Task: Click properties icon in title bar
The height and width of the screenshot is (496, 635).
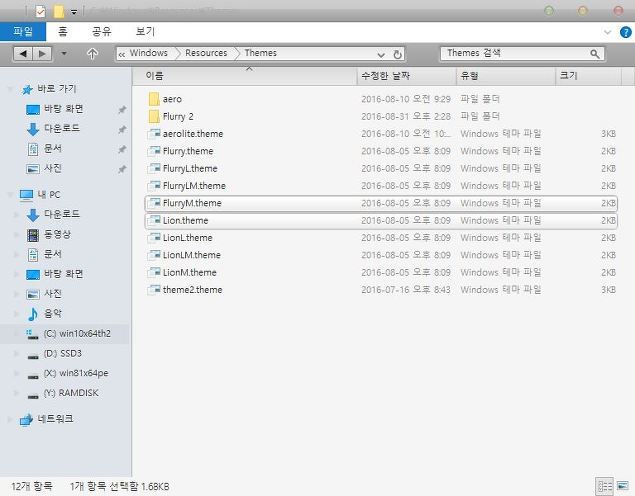Action: coord(40,11)
